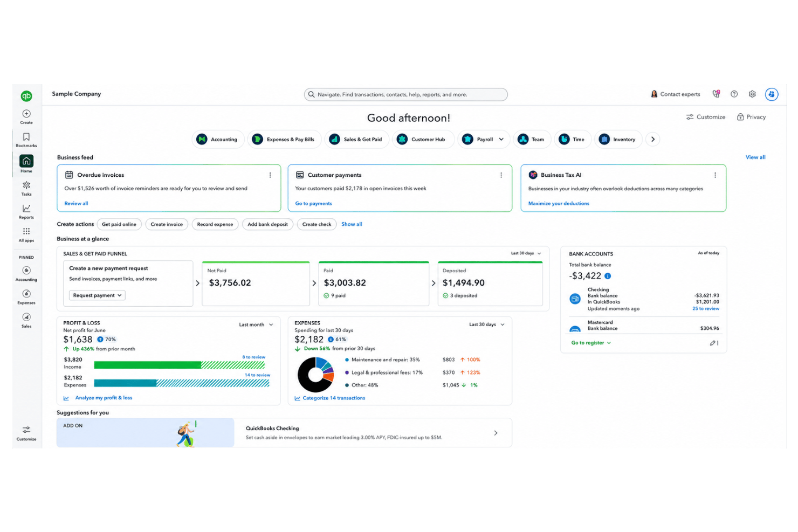Click Get paid online action
The width and height of the screenshot is (798, 532).
click(119, 224)
